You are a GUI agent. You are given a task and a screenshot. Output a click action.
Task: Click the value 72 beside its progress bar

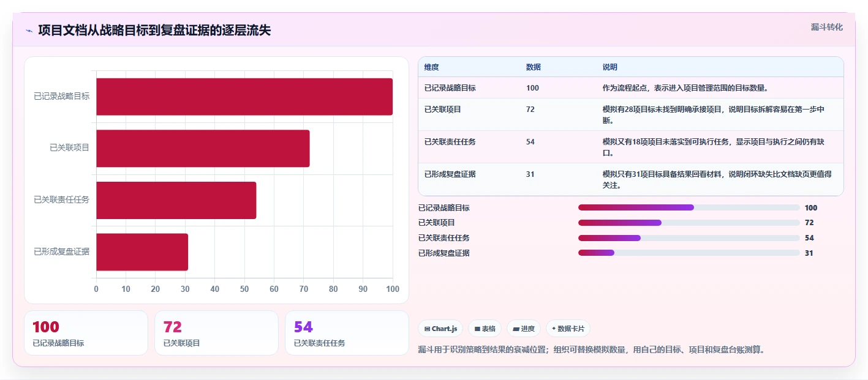point(809,223)
